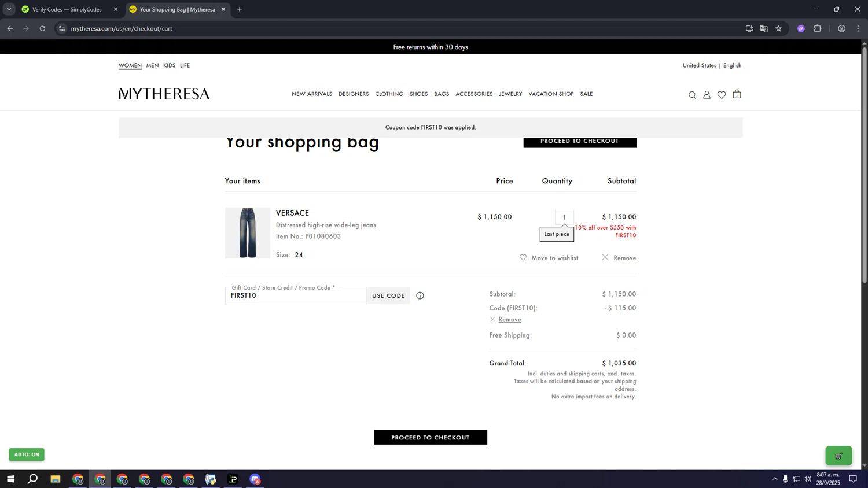Toggle the AUTO: ON button
The height and width of the screenshot is (488, 868).
coord(27,454)
